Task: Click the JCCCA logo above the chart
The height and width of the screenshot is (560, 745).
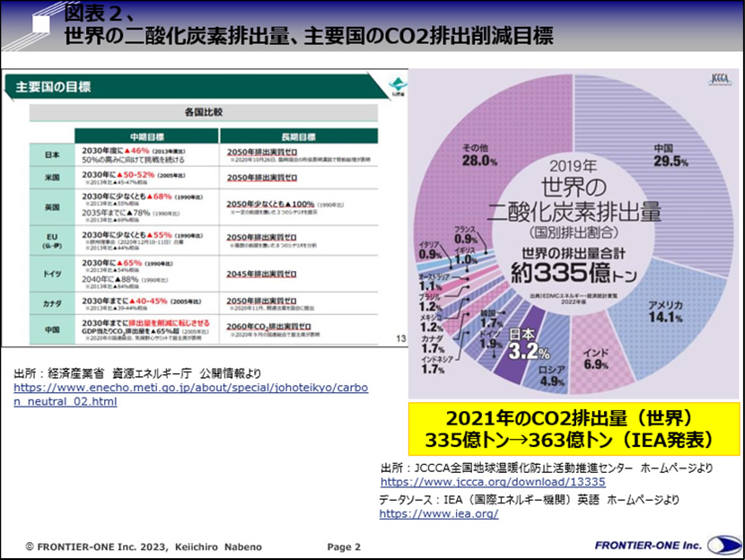Action: click(x=721, y=79)
